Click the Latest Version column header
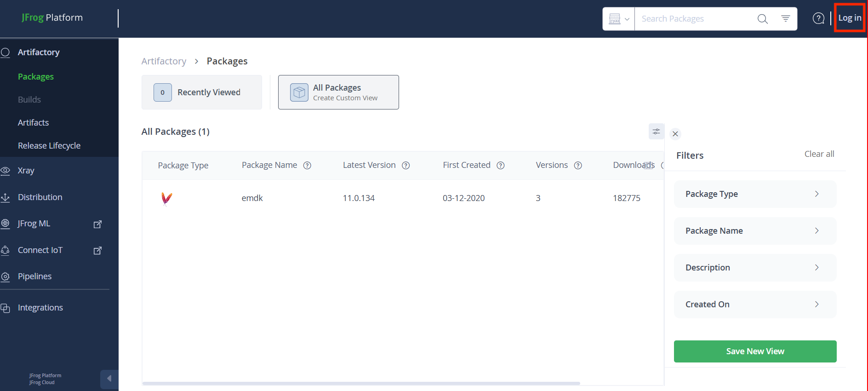 tap(369, 165)
